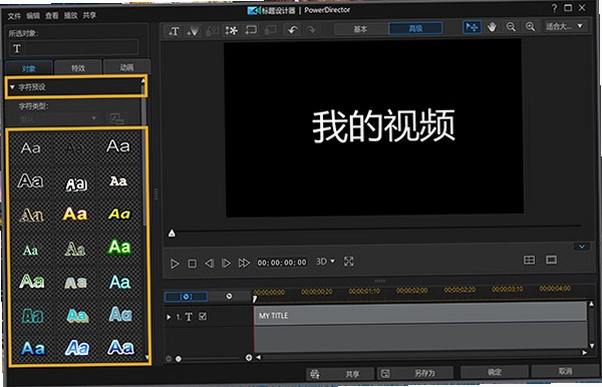This screenshot has width=602, height=387.
Task: Click the zoom out magnifier icon
Action: point(511,27)
